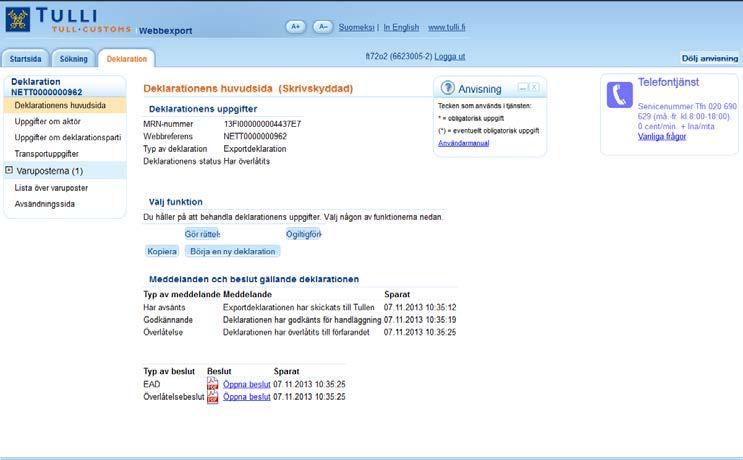Image resolution: width=743 pixels, height=460 pixels.
Task: Select the Webbreferens value NETT0000000962
Action: point(255,136)
